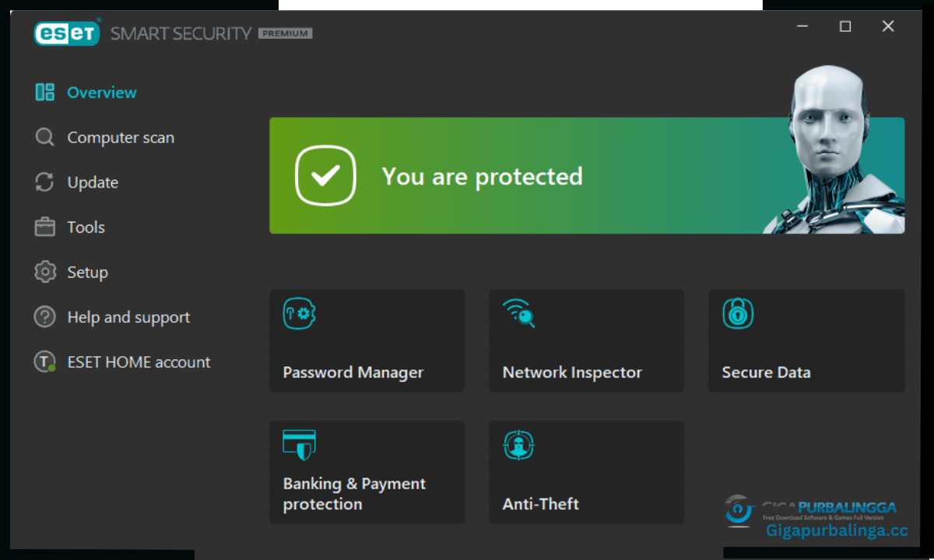Click the SMART SECURITY title text
Screen dimensions: 934x560
tap(181, 33)
